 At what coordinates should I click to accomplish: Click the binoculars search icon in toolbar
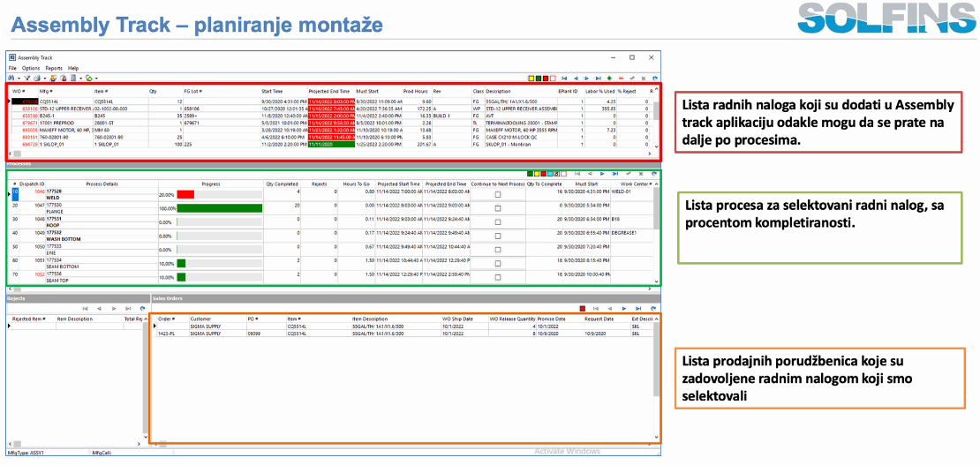pos(12,78)
